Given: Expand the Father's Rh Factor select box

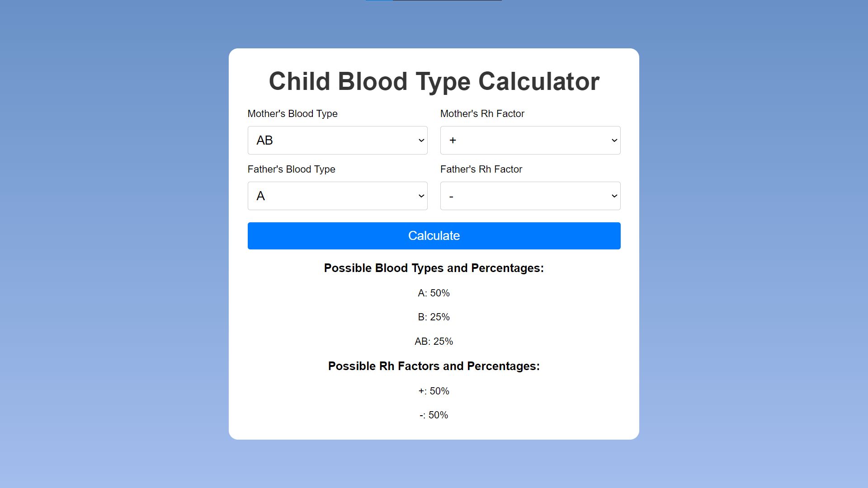Looking at the screenshot, I should [x=530, y=196].
